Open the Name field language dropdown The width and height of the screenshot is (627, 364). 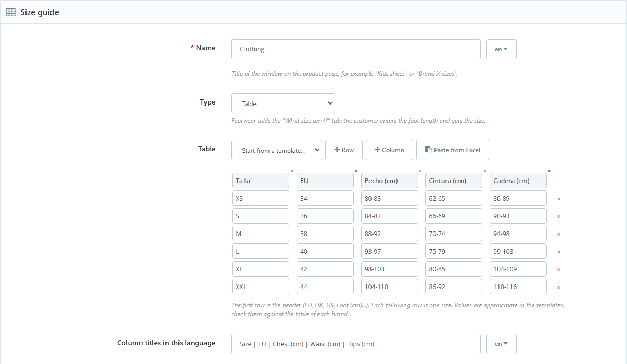coord(501,49)
